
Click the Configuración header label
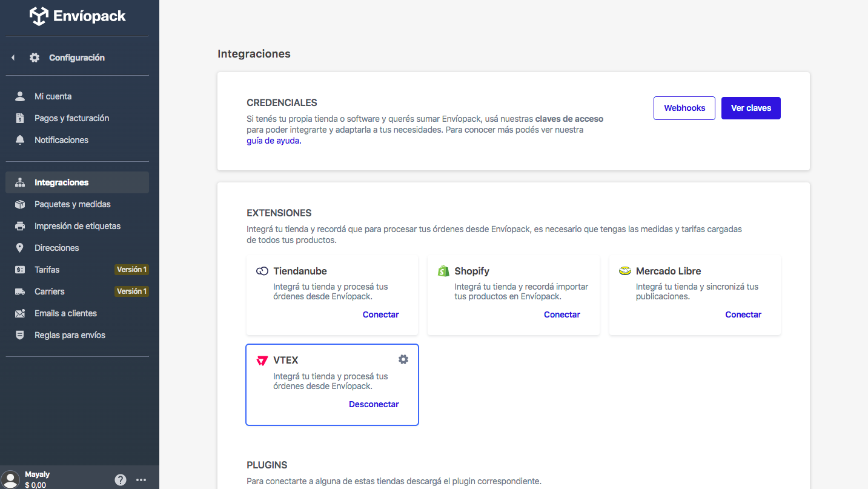pyautogui.click(x=77, y=58)
